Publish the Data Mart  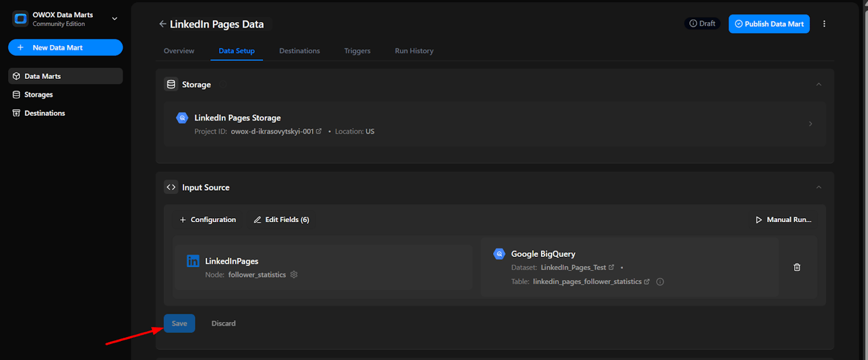769,24
